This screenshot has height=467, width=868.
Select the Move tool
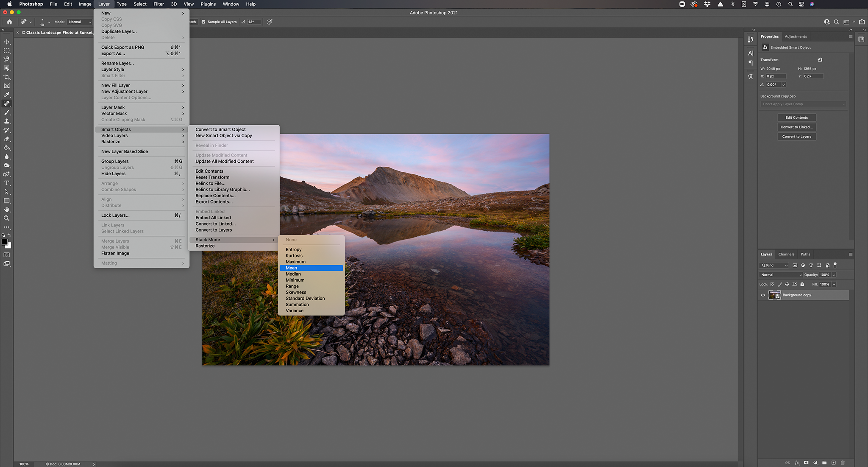pyautogui.click(x=7, y=42)
